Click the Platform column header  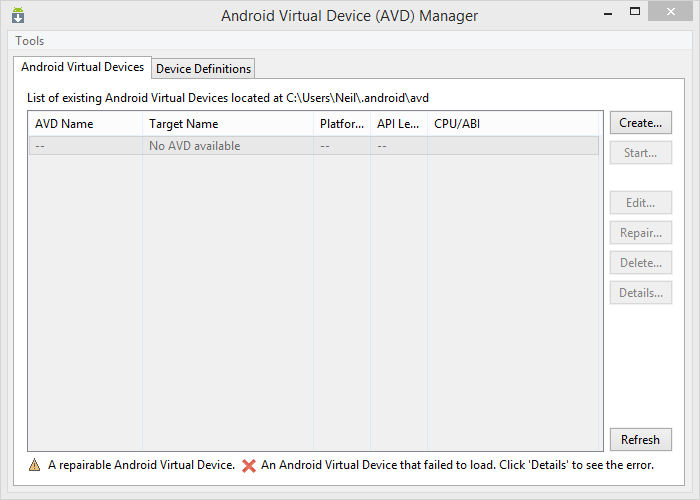[x=342, y=124]
